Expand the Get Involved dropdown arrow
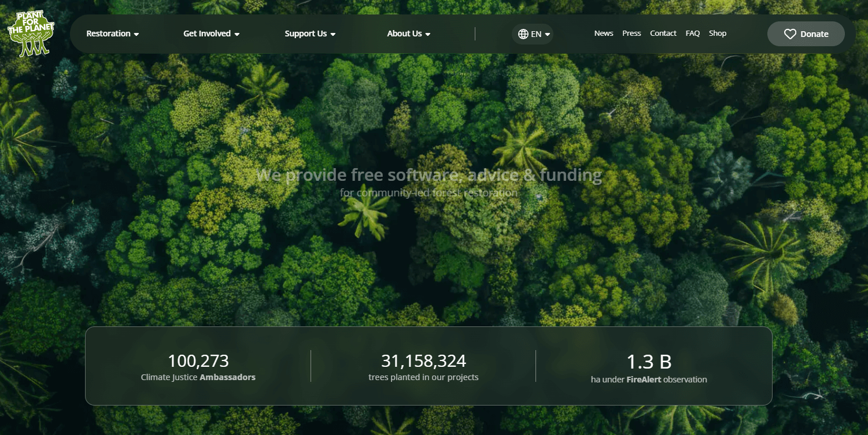 point(237,35)
